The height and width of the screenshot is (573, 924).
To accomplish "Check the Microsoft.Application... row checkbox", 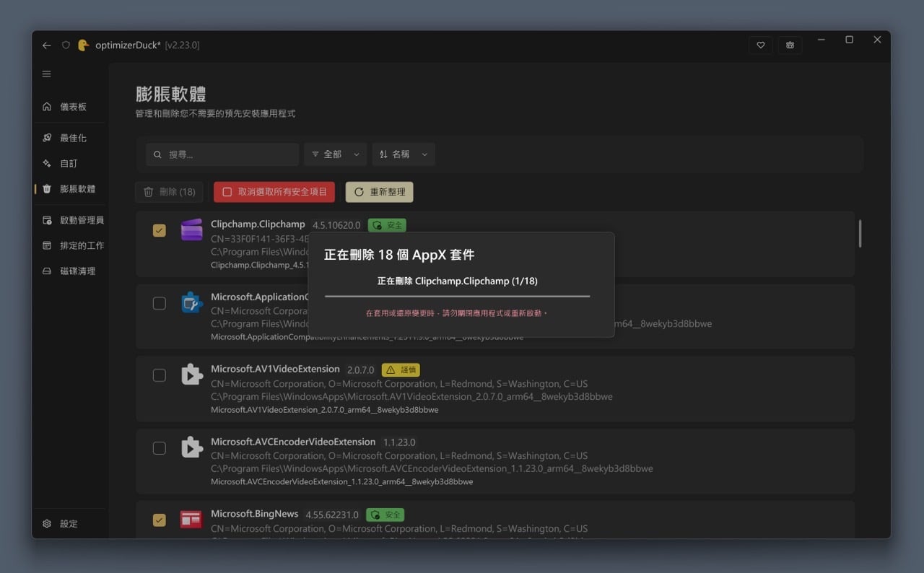I will [x=160, y=303].
